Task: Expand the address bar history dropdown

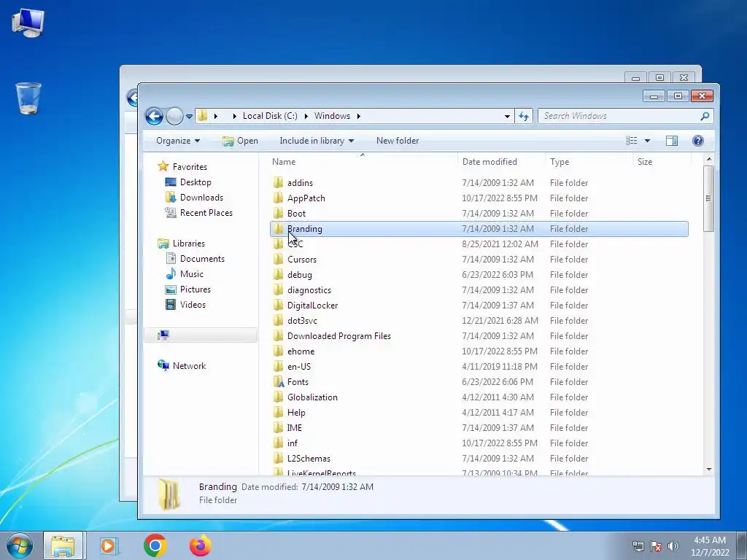Action: (x=507, y=116)
